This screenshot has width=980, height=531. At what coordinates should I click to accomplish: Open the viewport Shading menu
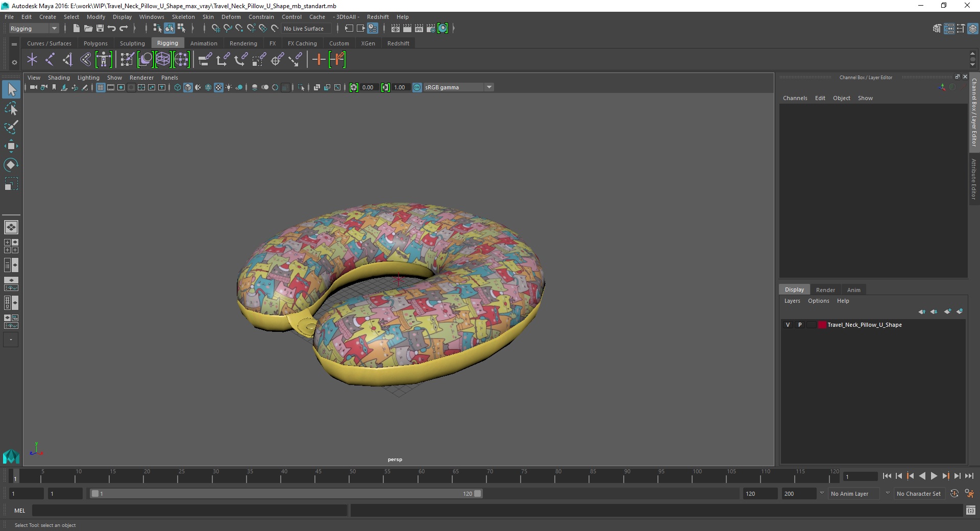pyautogui.click(x=59, y=78)
